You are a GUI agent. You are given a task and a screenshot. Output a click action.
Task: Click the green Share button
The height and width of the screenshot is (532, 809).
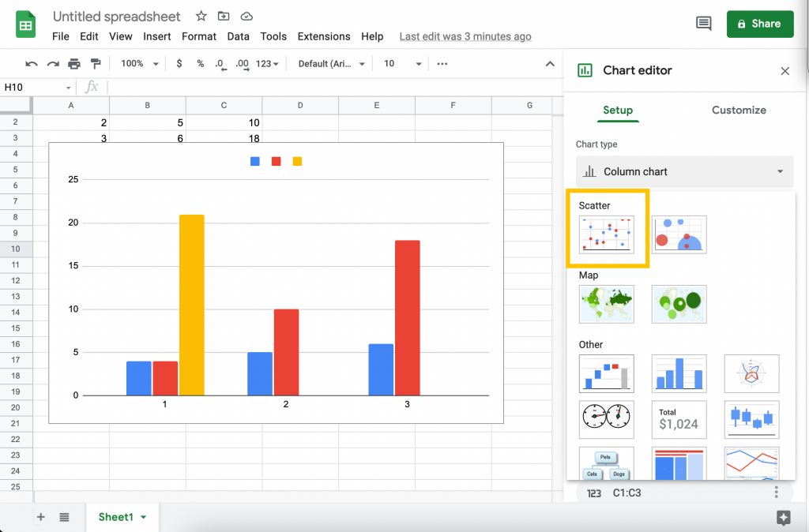[760, 24]
